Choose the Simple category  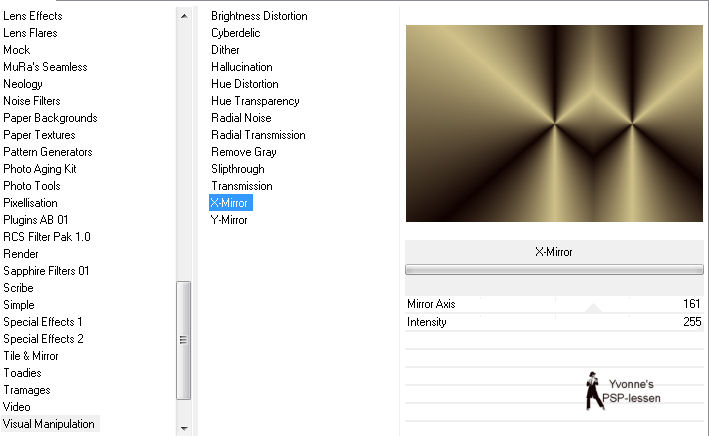(x=19, y=305)
